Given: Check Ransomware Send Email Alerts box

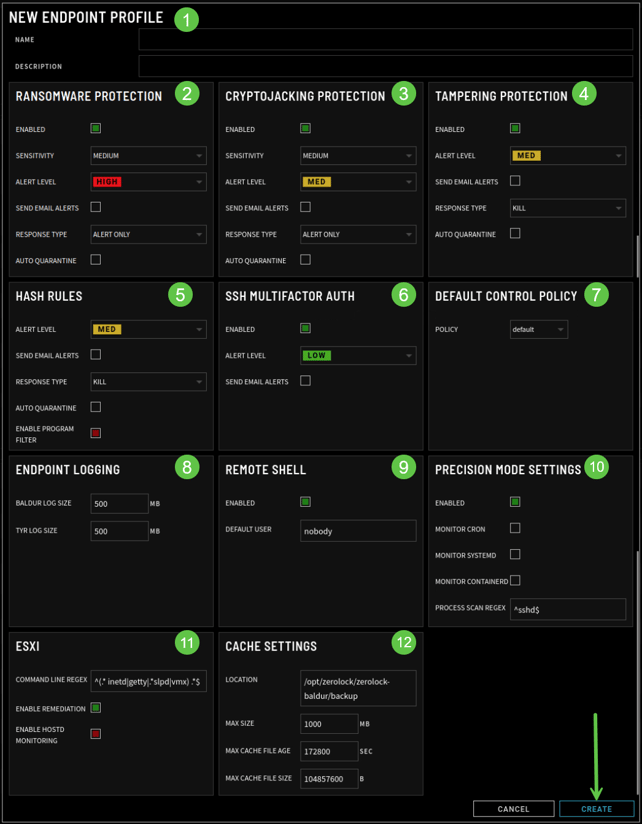Looking at the screenshot, I should tap(96, 207).
